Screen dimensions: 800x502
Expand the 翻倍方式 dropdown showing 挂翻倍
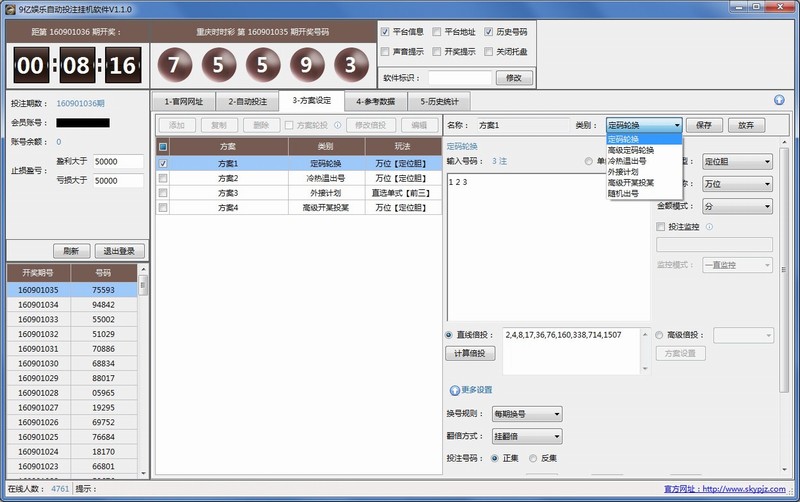[527, 436]
